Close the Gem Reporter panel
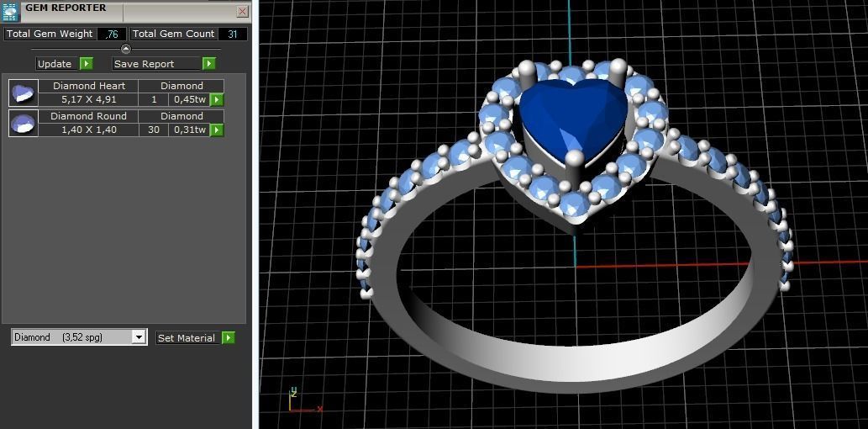The image size is (868, 429). click(x=243, y=12)
